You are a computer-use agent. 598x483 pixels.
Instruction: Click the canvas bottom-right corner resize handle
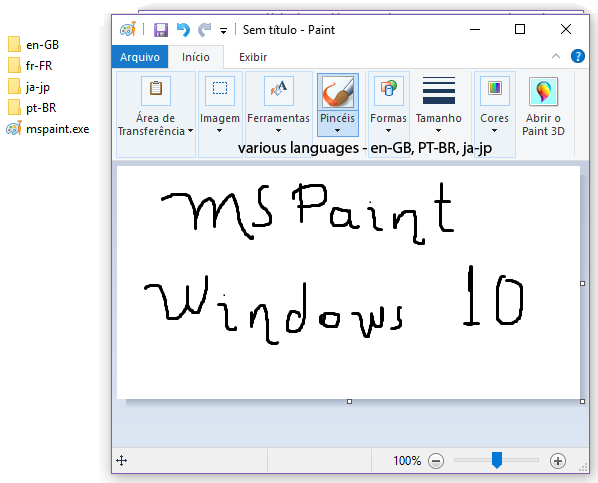(582, 401)
